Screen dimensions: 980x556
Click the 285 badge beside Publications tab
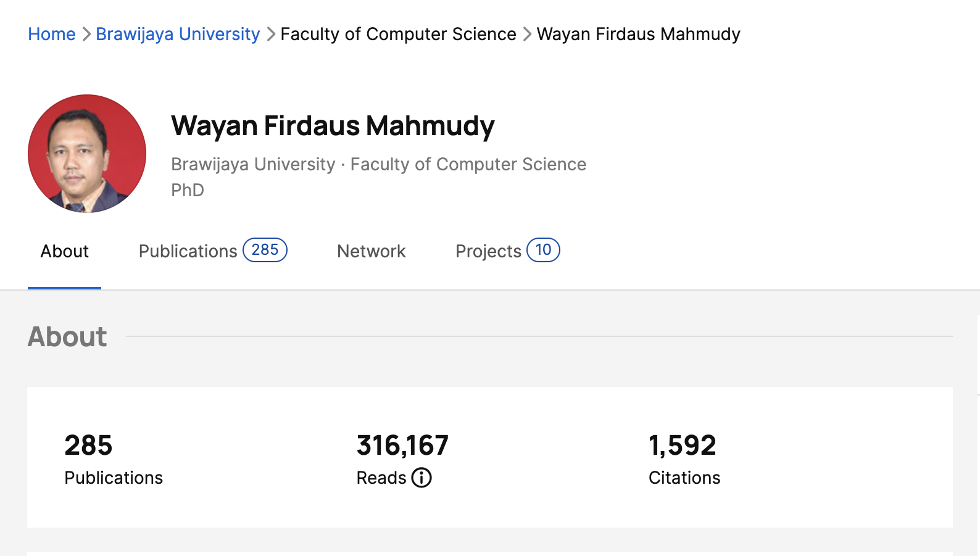(265, 250)
